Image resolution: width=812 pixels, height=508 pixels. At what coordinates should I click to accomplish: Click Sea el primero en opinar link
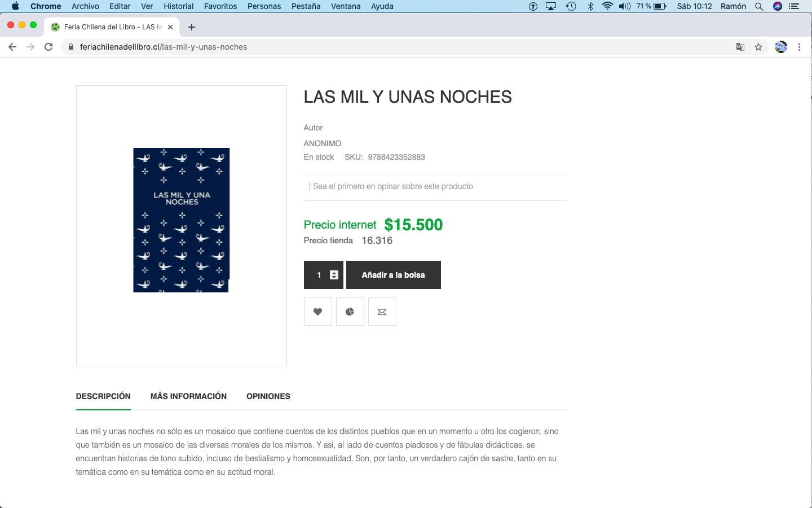click(393, 186)
